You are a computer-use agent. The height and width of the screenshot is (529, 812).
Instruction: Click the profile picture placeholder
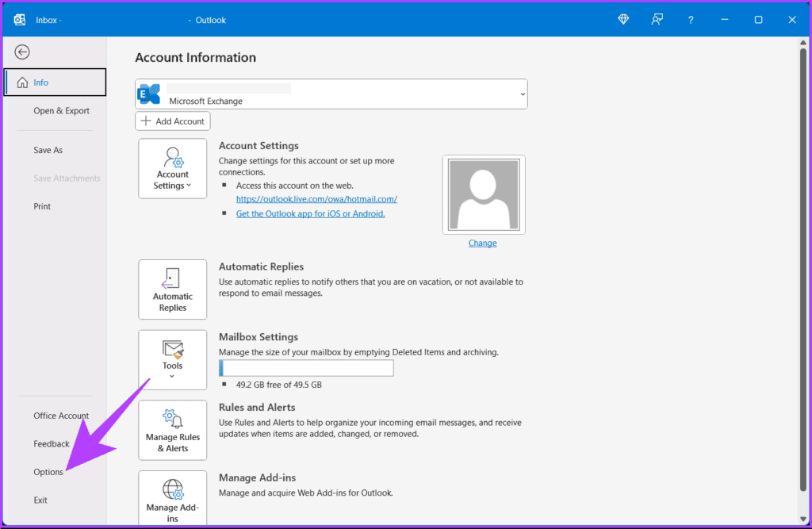click(x=484, y=195)
